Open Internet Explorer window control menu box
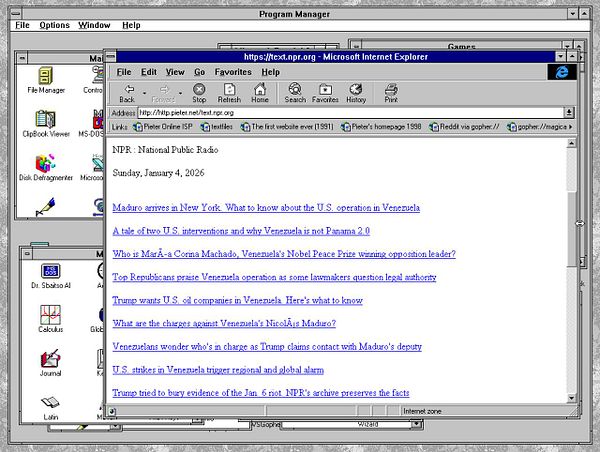This screenshot has width=600, height=452. tap(111, 57)
